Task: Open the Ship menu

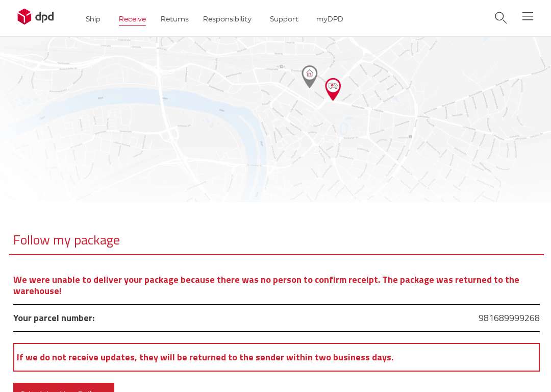Action: pos(93,19)
